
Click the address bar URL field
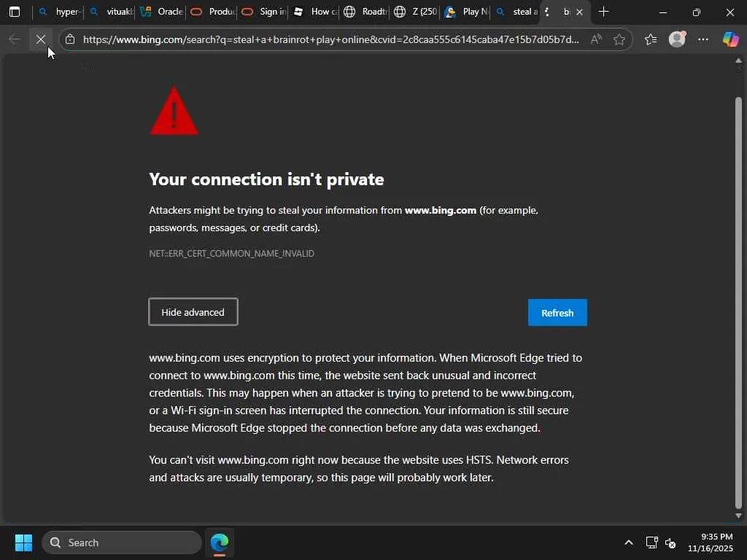(x=331, y=39)
